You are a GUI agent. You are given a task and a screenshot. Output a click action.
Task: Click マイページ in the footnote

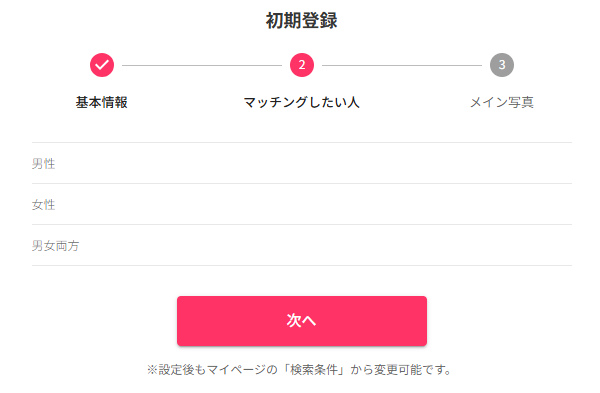click(236, 370)
